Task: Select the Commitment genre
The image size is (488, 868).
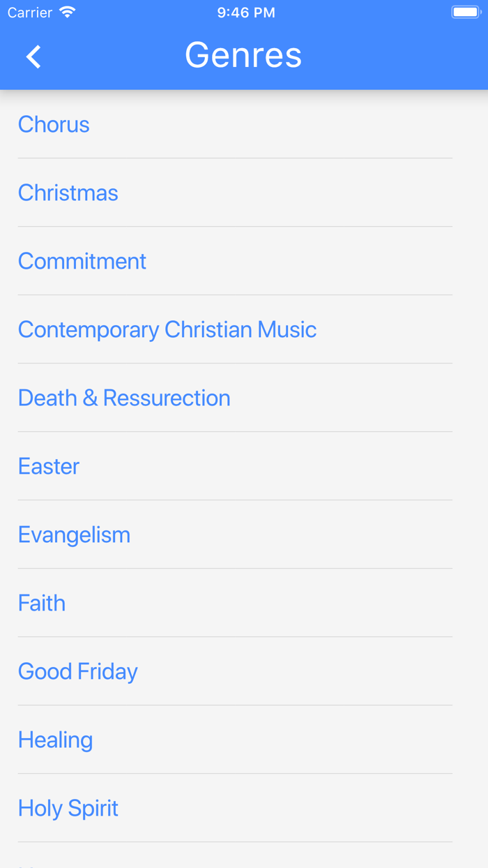Action: point(82,262)
